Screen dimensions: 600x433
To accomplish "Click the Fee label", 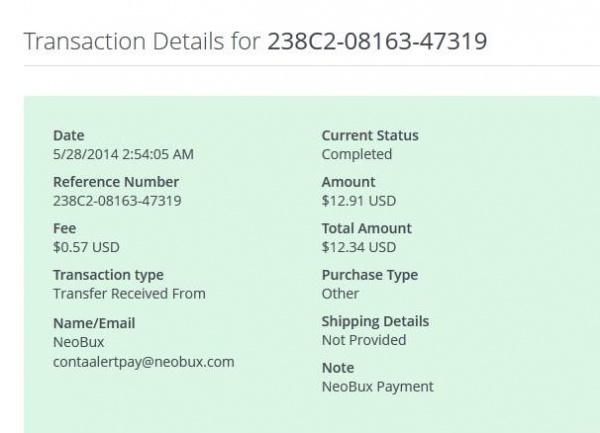I will pos(64,228).
